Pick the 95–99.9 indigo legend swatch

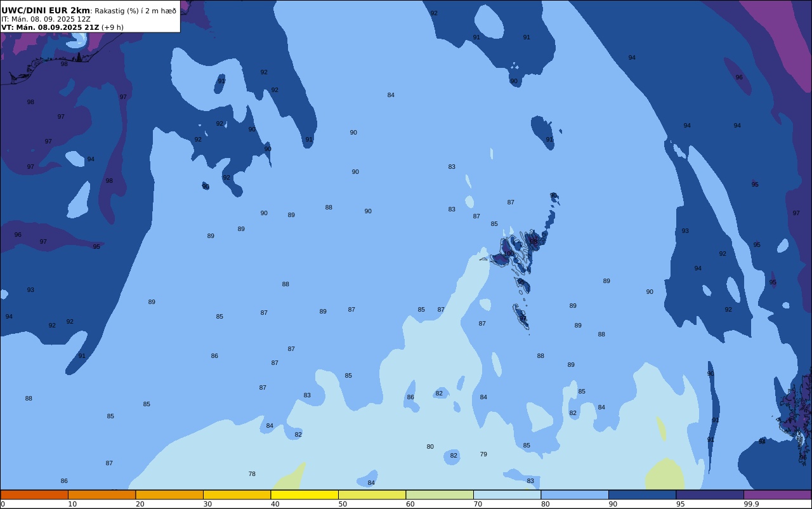pyautogui.click(x=710, y=494)
